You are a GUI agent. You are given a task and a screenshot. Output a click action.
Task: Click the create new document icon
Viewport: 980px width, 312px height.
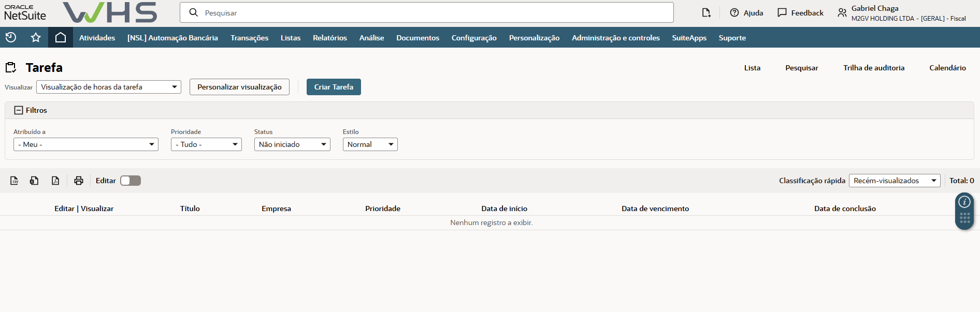click(x=706, y=12)
